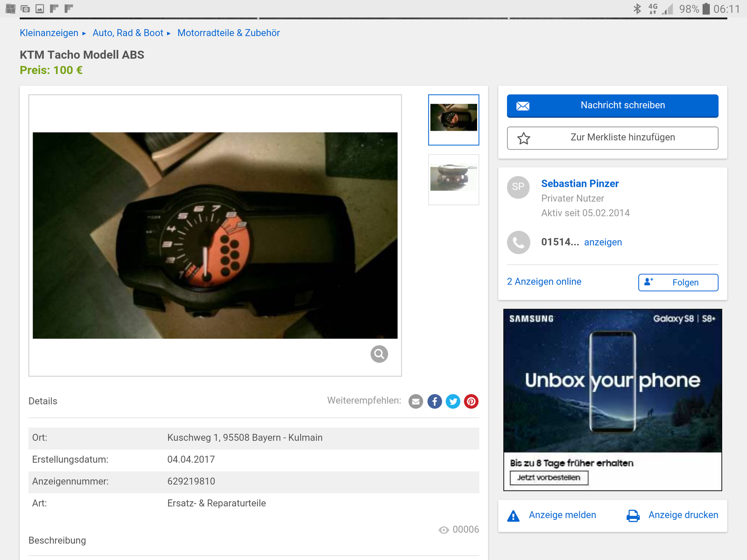Share listing on Twitter
The image size is (747, 560).
coord(453,401)
